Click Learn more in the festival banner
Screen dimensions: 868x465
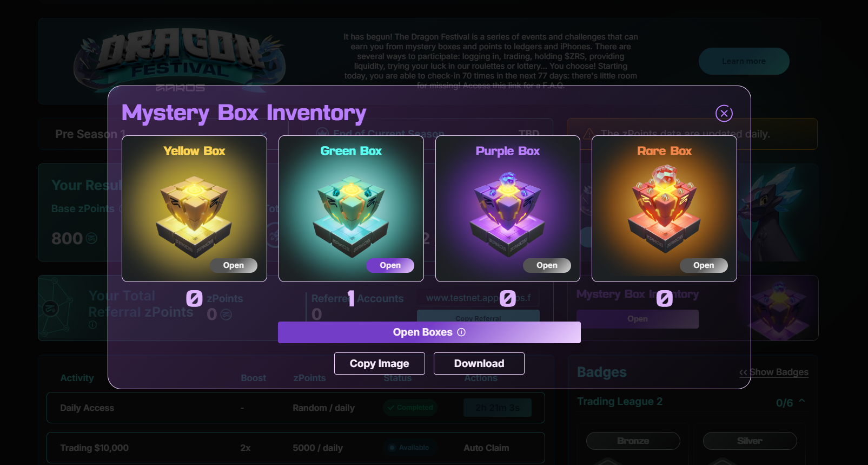point(744,61)
